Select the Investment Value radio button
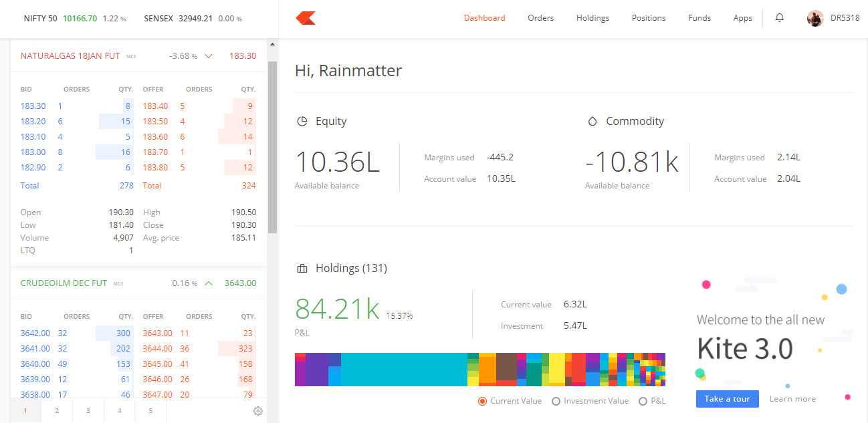The width and height of the screenshot is (868, 423). [556, 401]
